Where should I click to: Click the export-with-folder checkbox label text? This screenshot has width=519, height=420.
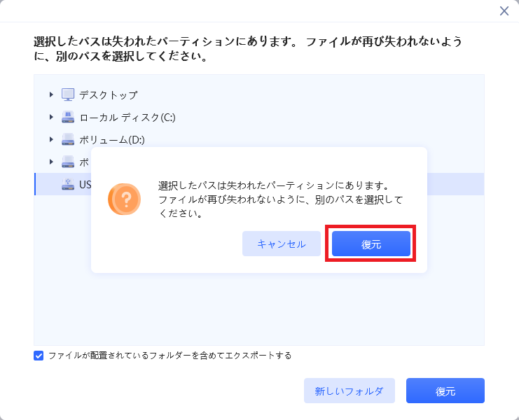point(169,356)
